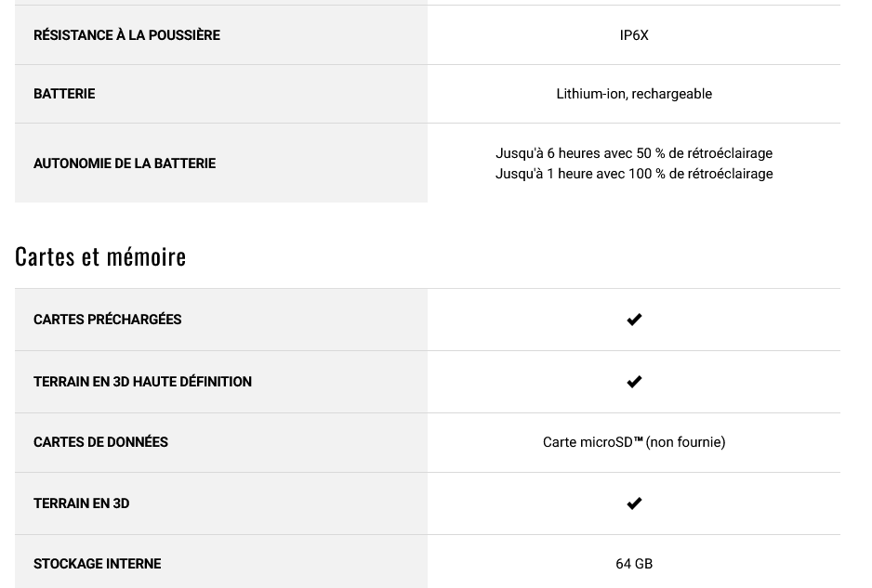Image resolution: width=872 pixels, height=588 pixels.
Task: Click the Cartes préchargées label
Action: (107, 320)
